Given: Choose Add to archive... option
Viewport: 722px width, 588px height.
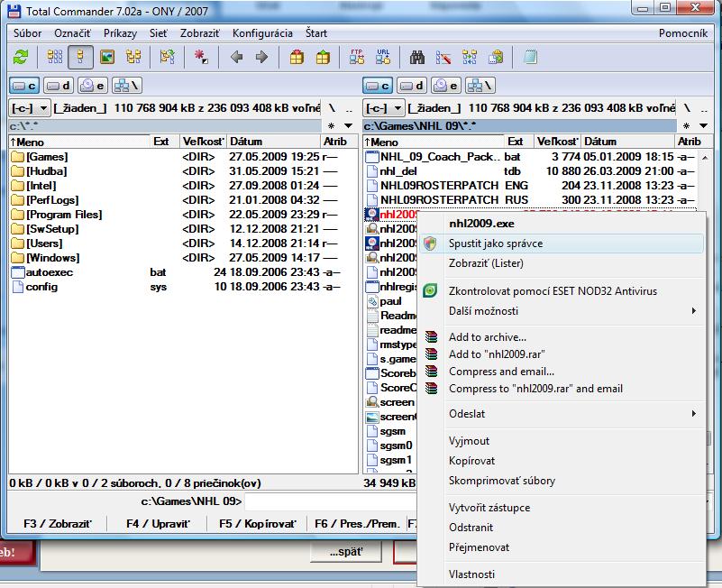Looking at the screenshot, I should (562, 337).
